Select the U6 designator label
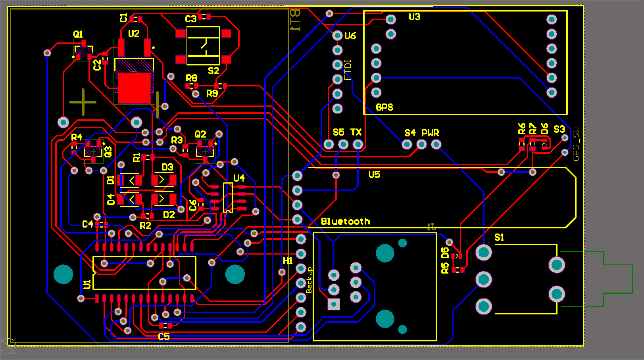The image size is (644, 360). click(350, 36)
